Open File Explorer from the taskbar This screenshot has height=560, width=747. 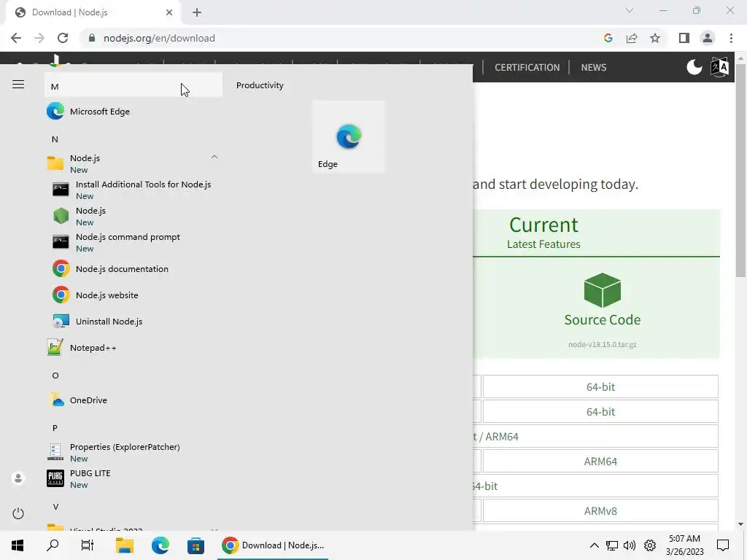[125, 545]
